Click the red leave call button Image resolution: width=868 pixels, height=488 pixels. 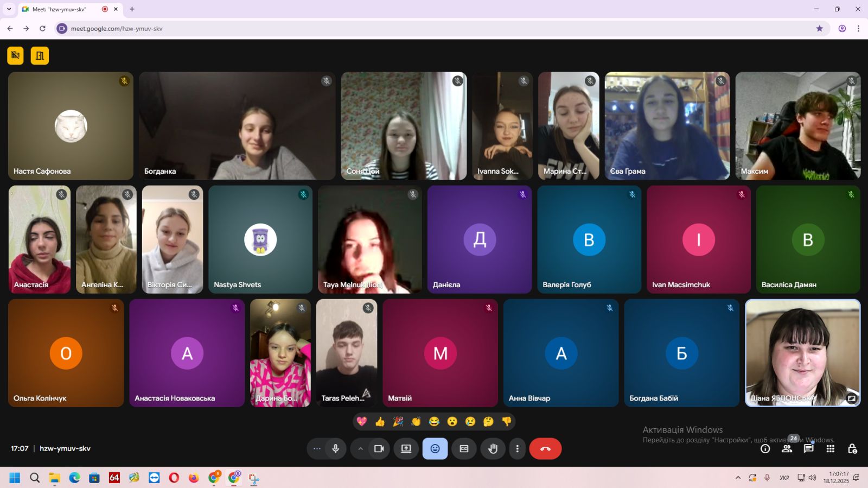[545, 449]
